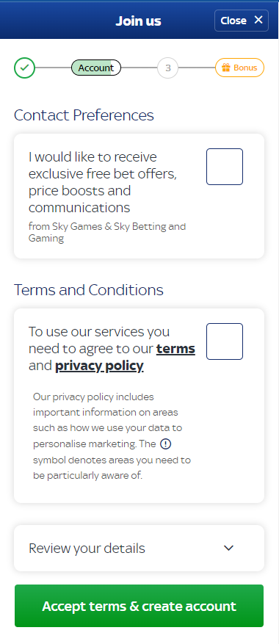This screenshot has height=644, width=279.
Task: Click the Contact Preferences heading
Action: click(x=84, y=115)
